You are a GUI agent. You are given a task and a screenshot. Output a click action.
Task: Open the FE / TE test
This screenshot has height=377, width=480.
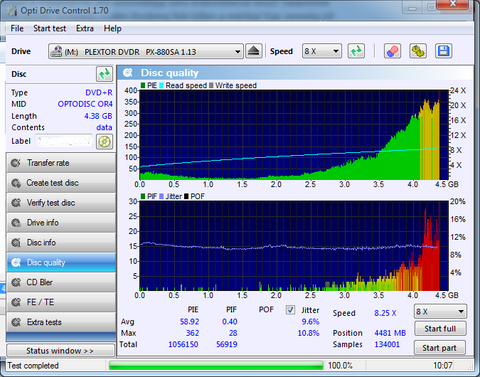[61, 302]
